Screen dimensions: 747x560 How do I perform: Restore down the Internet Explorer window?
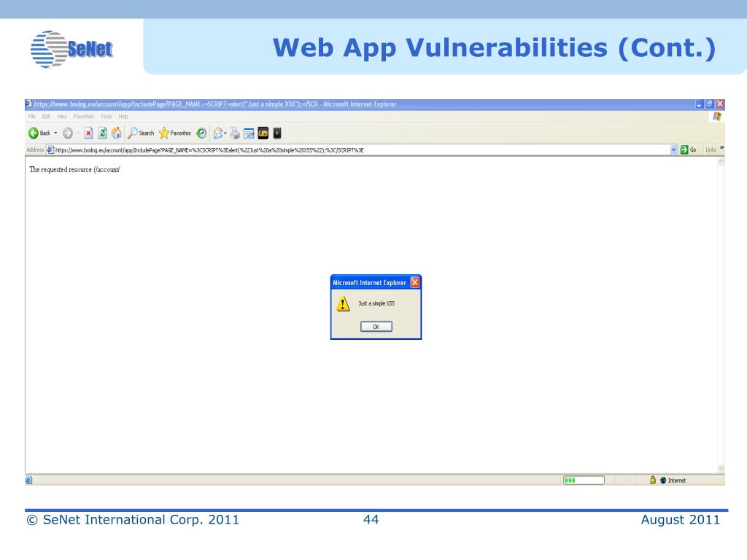click(x=710, y=104)
